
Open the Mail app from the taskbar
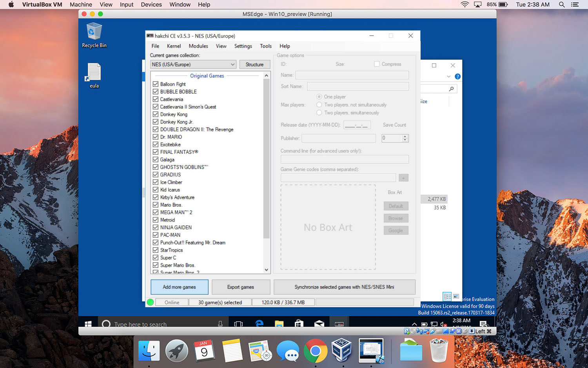pos(319,324)
